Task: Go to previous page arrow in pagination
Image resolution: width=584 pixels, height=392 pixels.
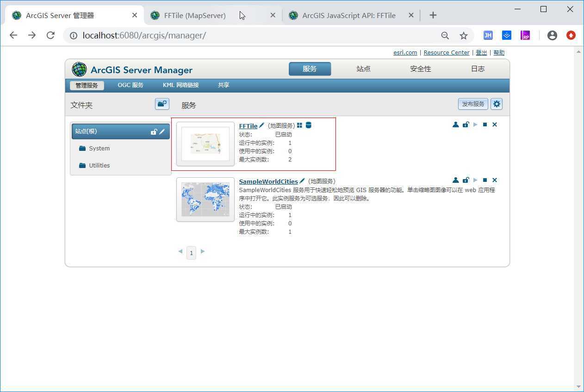Action: [x=180, y=251]
